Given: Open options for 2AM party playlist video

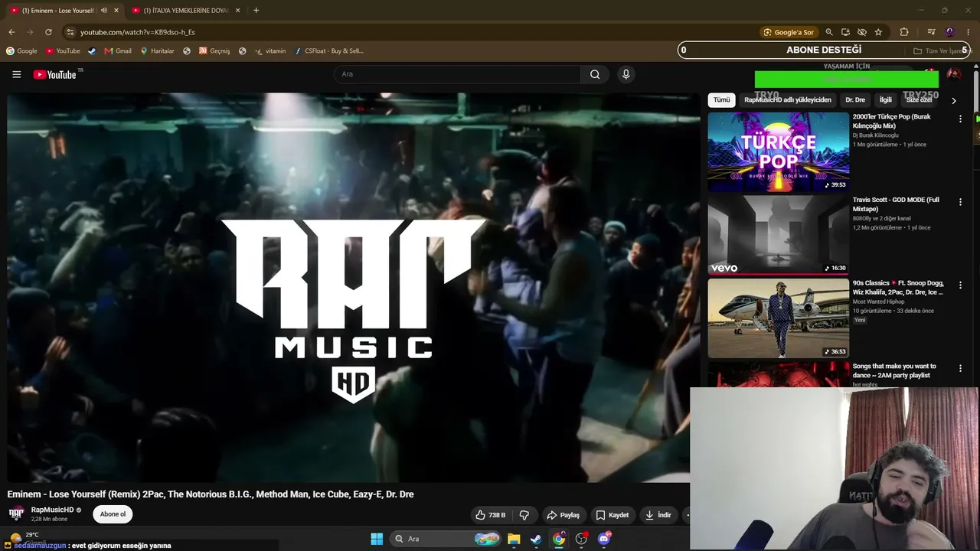Looking at the screenshot, I should click(x=960, y=369).
